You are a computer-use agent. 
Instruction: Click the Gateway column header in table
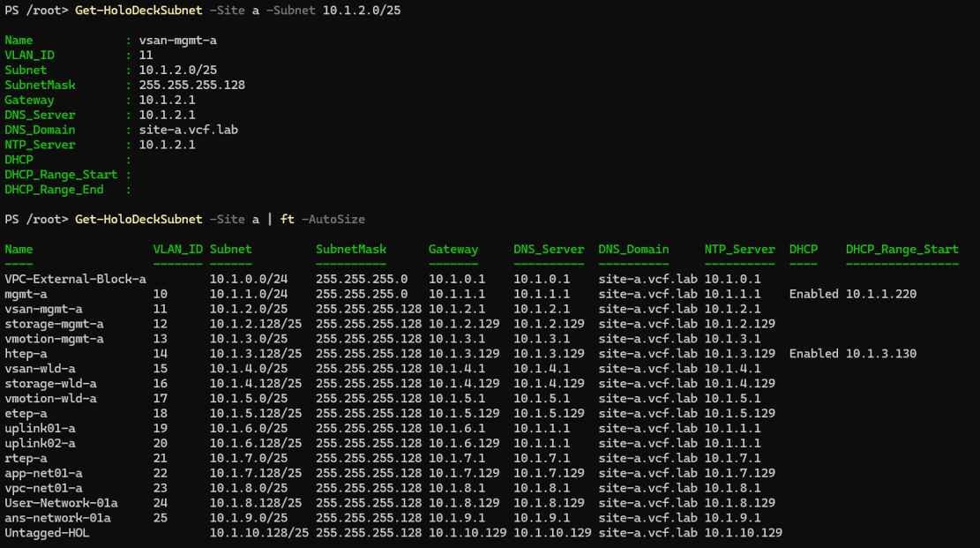(x=453, y=249)
